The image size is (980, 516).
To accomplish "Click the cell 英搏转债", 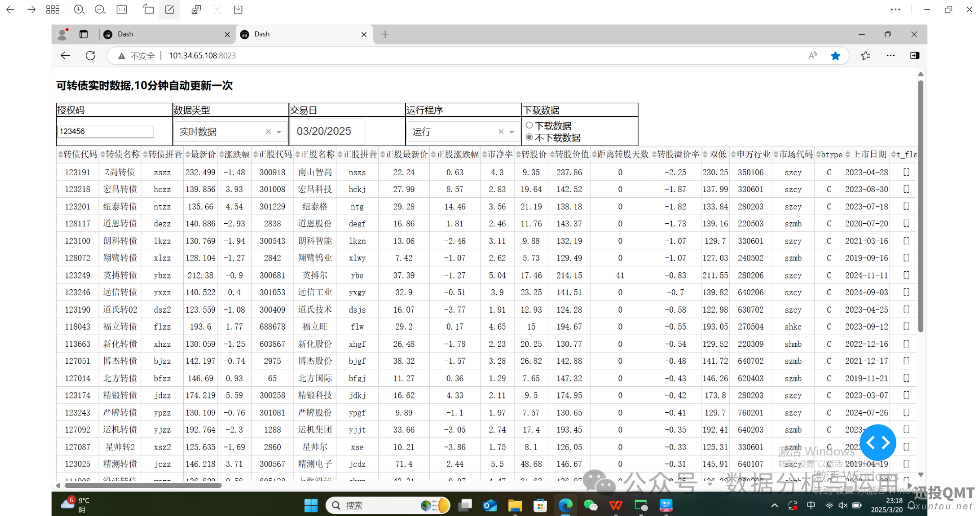I will point(120,275).
